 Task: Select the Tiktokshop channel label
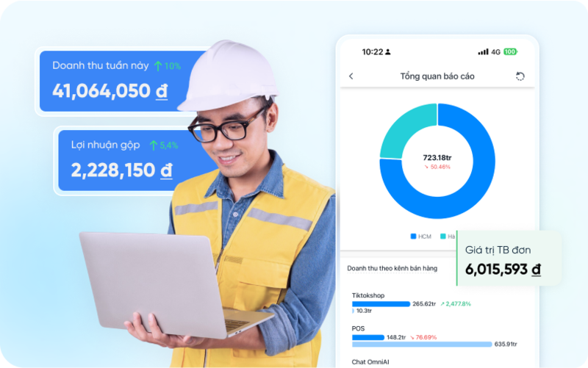pyautogui.click(x=368, y=295)
